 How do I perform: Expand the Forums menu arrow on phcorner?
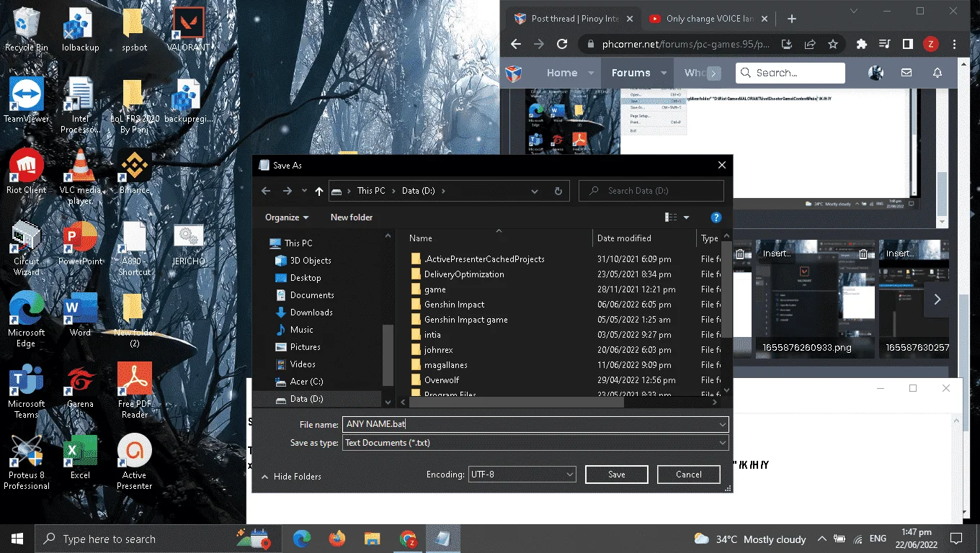pos(664,73)
